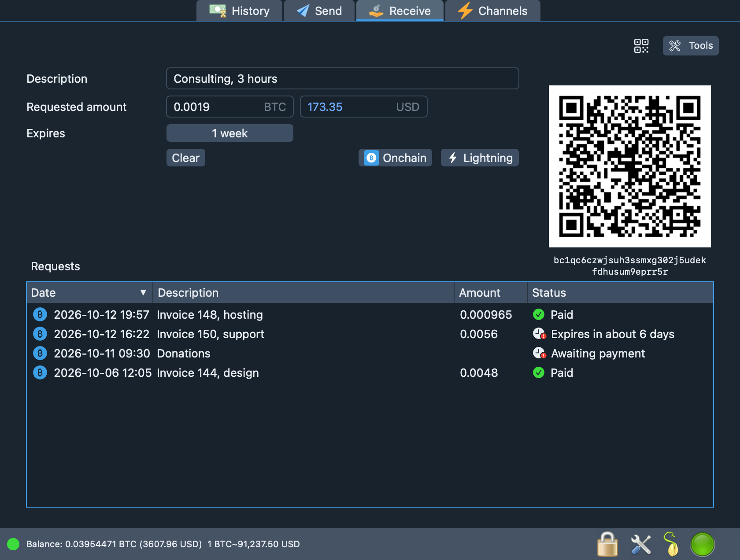Screen dimensions: 740x560
Task: Click the amount 0.000965
Action: click(x=486, y=315)
